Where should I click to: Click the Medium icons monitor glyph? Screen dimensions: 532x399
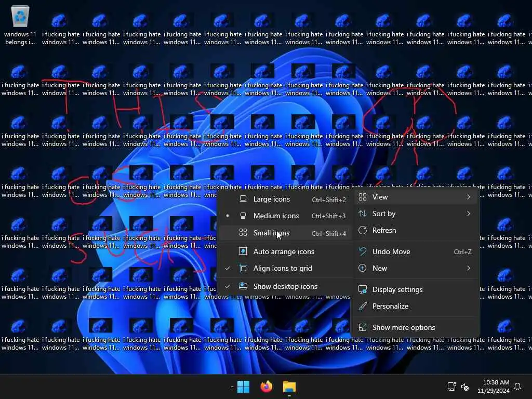click(x=243, y=216)
